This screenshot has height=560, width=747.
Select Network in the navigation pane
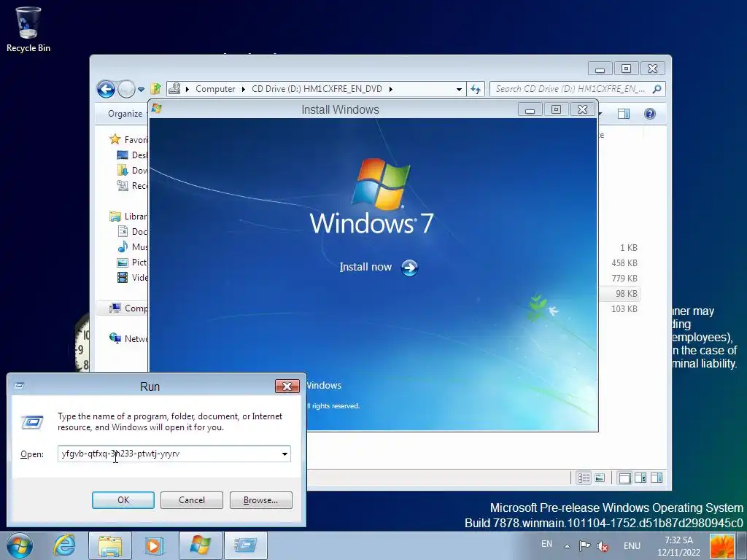point(128,338)
